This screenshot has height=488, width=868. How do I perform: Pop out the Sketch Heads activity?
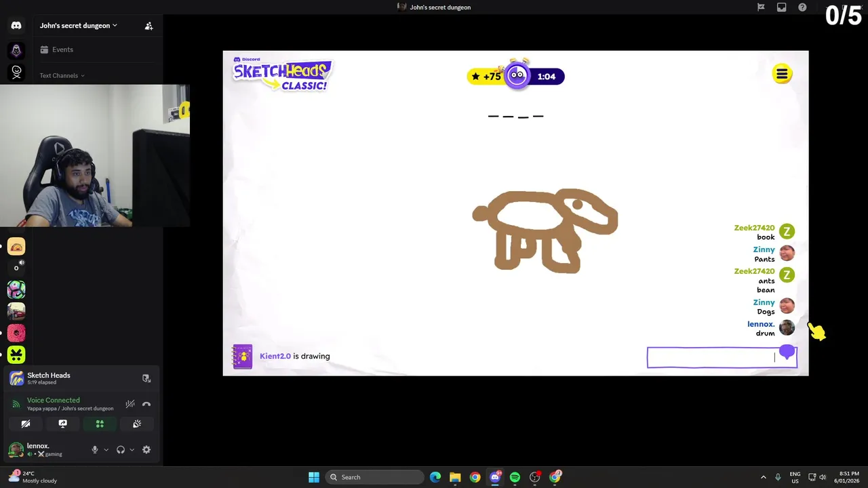pos(146,378)
